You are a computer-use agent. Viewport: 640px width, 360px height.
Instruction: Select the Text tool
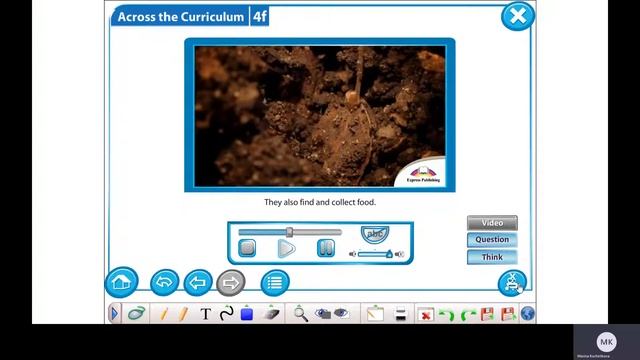[206, 314]
